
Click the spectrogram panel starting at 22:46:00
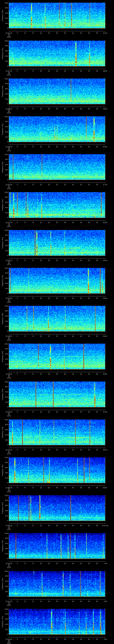[x=57, y=16]
